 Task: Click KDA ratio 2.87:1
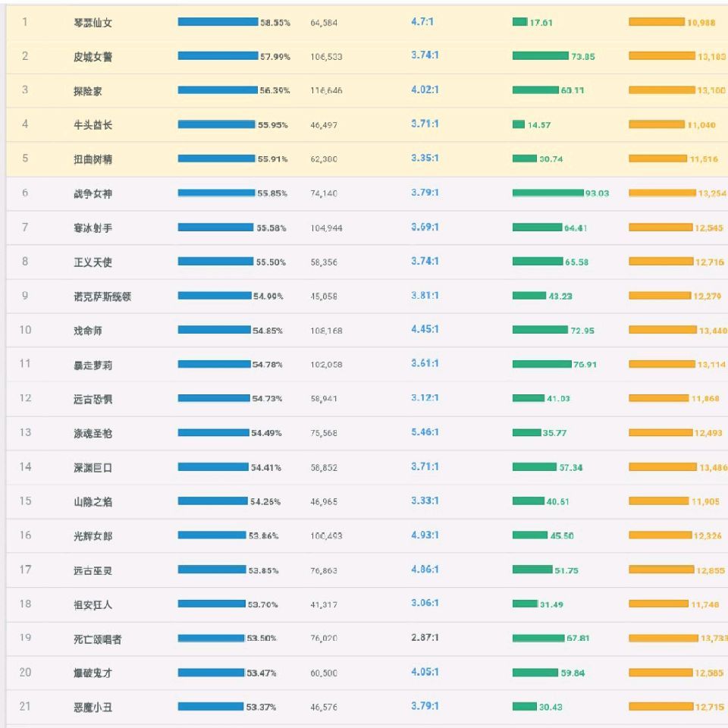tap(425, 638)
